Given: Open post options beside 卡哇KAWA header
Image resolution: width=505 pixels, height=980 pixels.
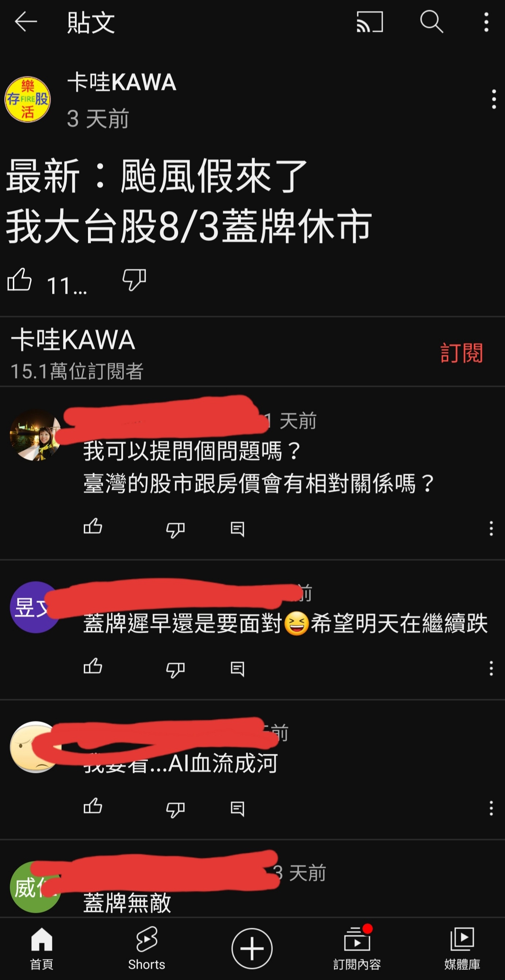Looking at the screenshot, I should pos(494,100).
